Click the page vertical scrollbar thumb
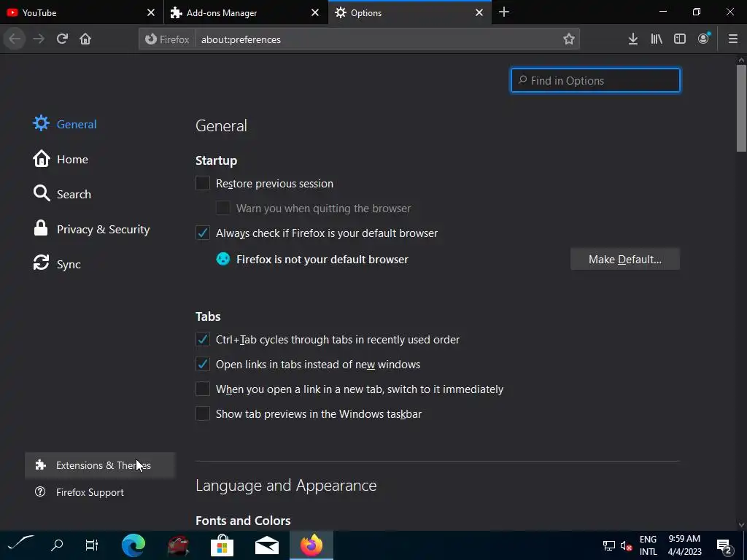The width and height of the screenshot is (747, 560). [741, 109]
